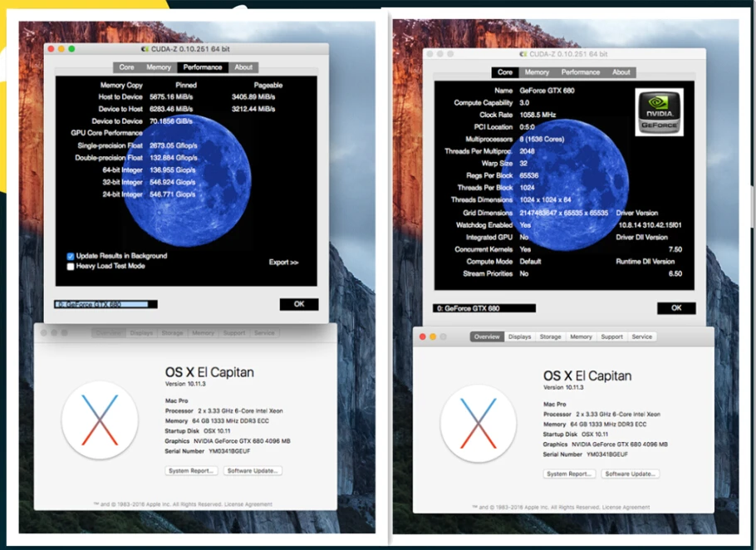Open Support tab in left About This Mac
The image size is (756, 550).
(233, 333)
